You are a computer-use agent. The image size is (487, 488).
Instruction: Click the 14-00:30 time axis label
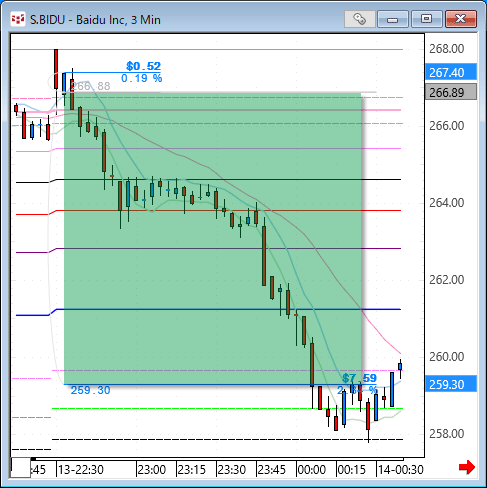tap(401, 470)
